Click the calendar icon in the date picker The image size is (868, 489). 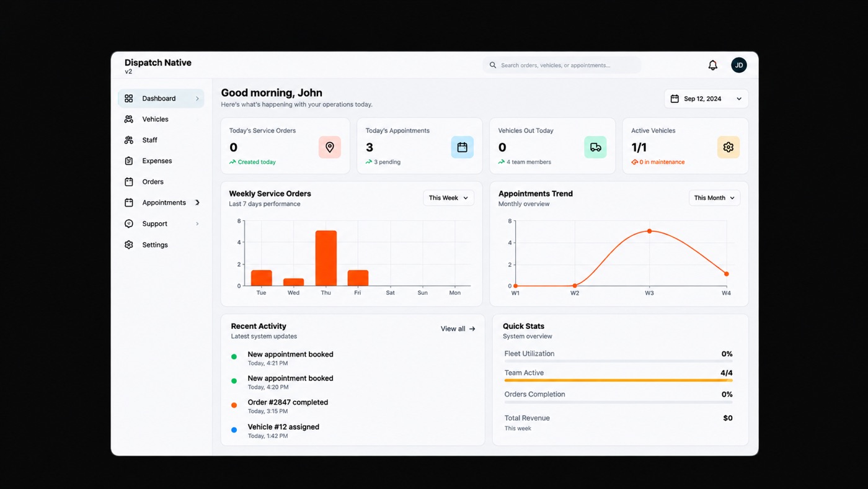tap(675, 99)
